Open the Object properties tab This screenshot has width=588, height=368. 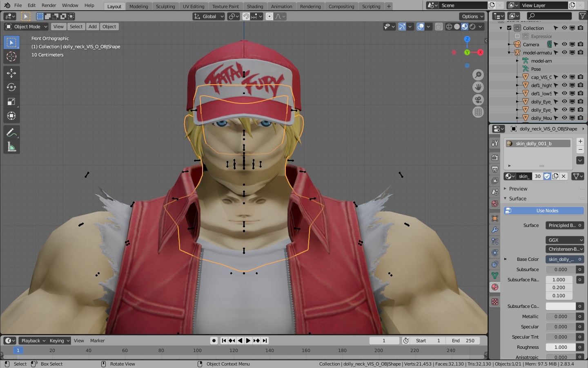pos(495,218)
